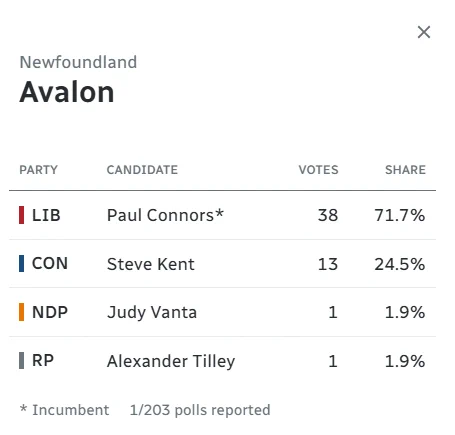Image resolution: width=455 pixels, height=435 pixels.
Task: Click the red Liberal party color bar
Action: pos(21,215)
